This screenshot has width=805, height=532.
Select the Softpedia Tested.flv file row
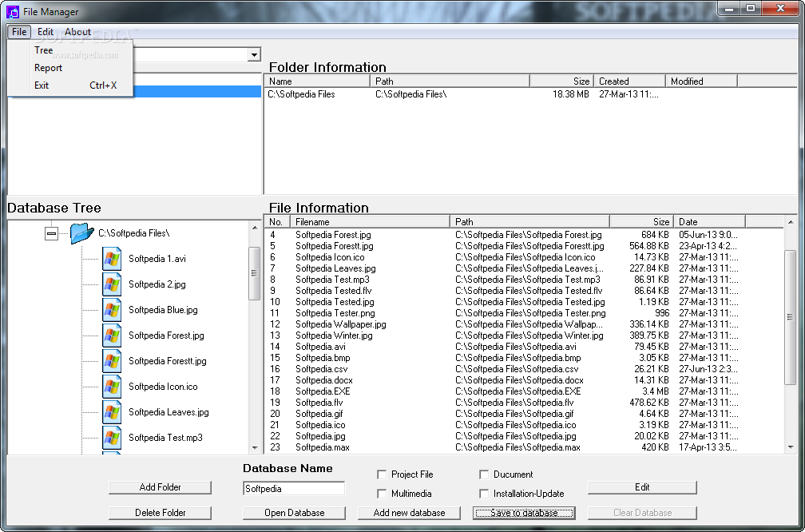(x=524, y=291)
